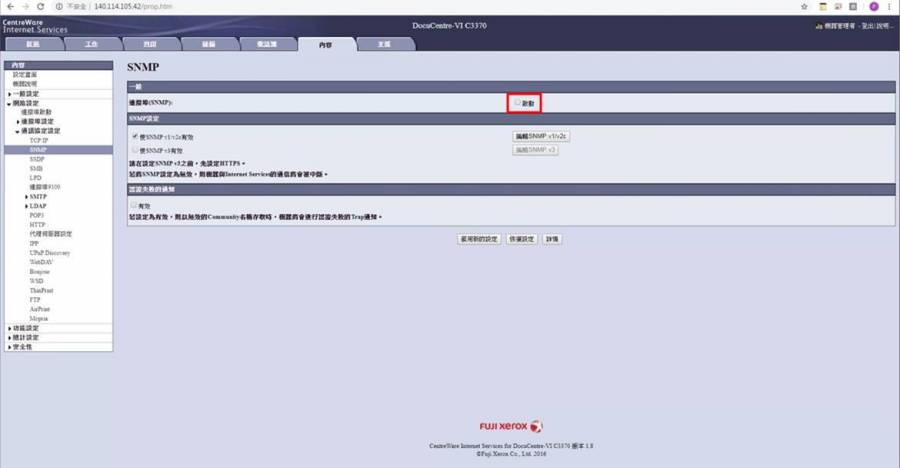Click the Fuji Xerox logo
Image resolution: width=900 pixels, height=468 pixels.
pyautogui.click(x=510, y=426)
